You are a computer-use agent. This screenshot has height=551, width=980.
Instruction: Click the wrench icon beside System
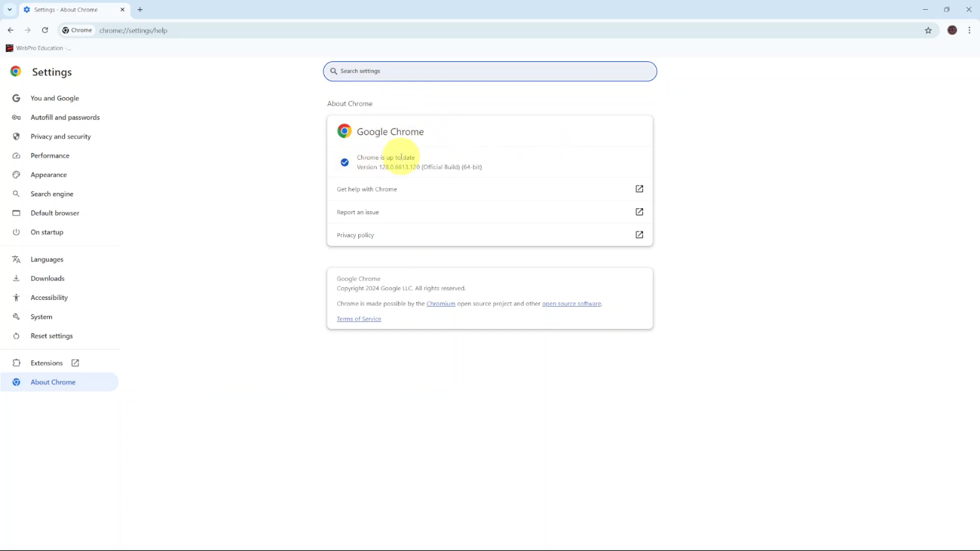click(x=17, y=317)
